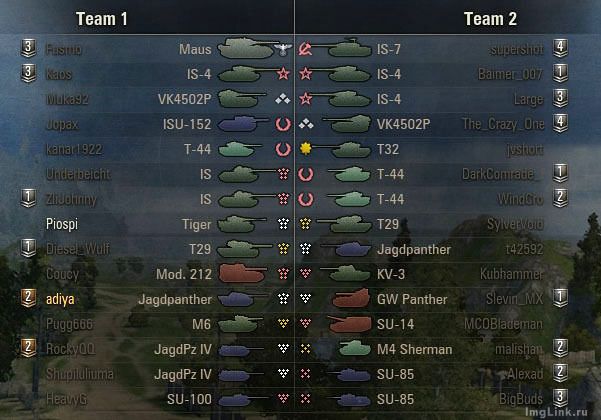Image resolution: width=601 pixels, height=420 pixels.
Task: Click the M4 Sherman tank icon
Action: tap(355, 348)
